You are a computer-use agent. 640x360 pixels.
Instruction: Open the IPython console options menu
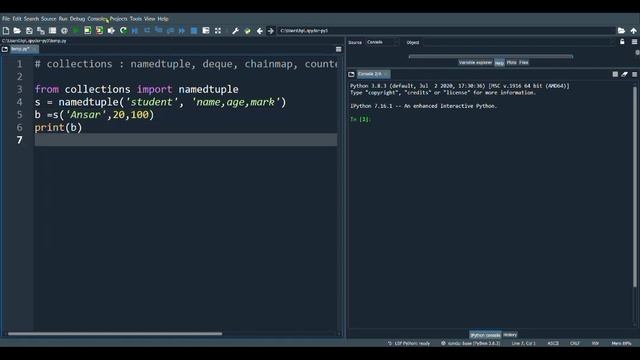pyautogui.click(x=635, y=74)
